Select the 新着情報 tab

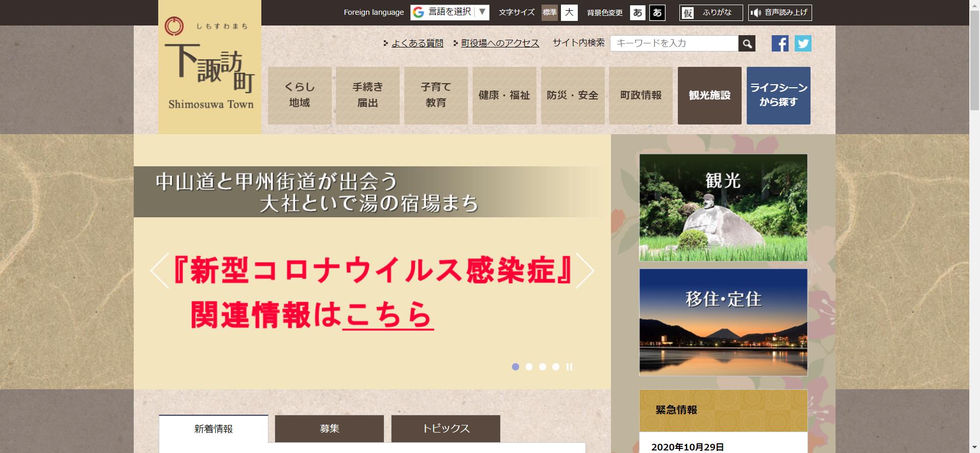[x=213, y=429]
